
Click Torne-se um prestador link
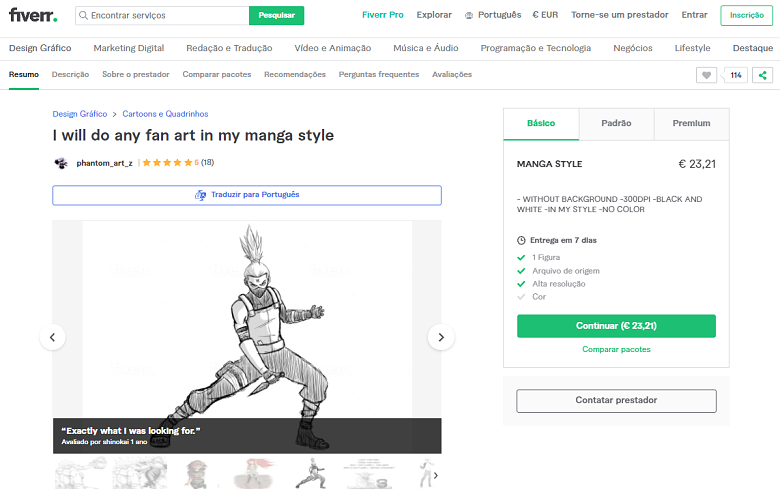620,15
